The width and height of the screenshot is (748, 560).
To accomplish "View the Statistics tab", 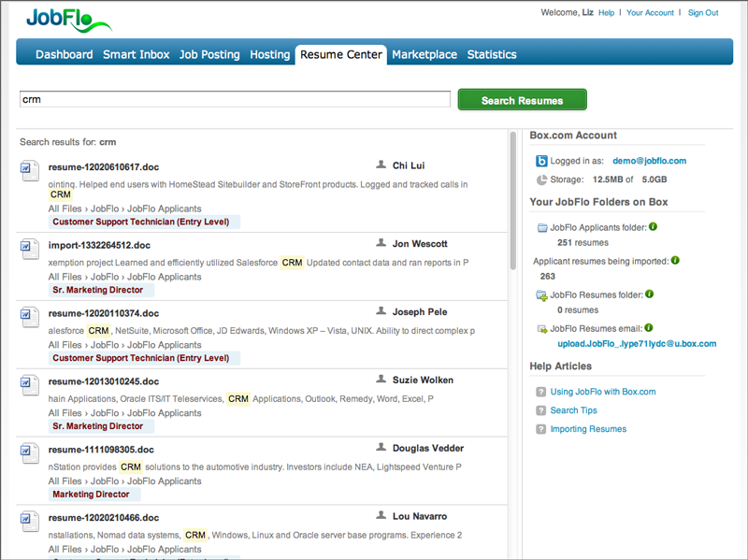I will tap(492, 54).
